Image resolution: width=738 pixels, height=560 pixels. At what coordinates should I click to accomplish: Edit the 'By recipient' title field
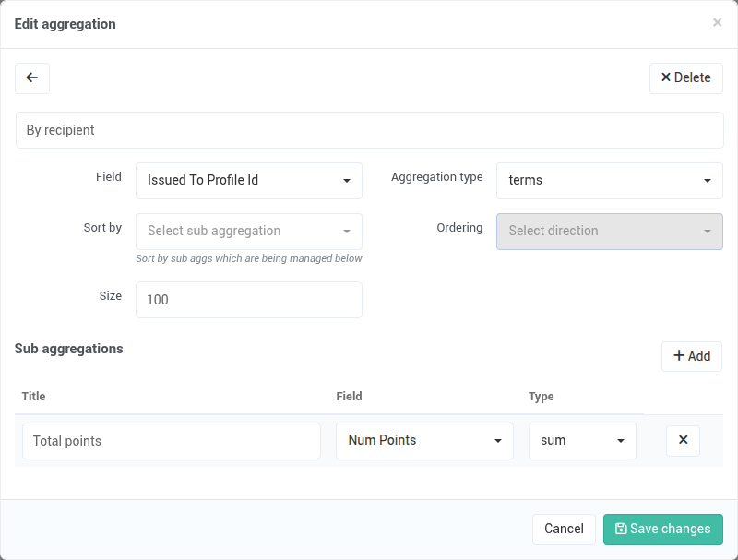click(370, 130)
